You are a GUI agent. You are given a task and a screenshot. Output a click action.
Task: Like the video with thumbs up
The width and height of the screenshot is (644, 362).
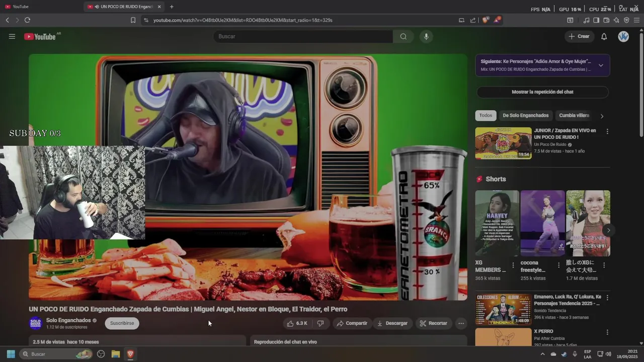pyautogui.click(x=297, y=323)
